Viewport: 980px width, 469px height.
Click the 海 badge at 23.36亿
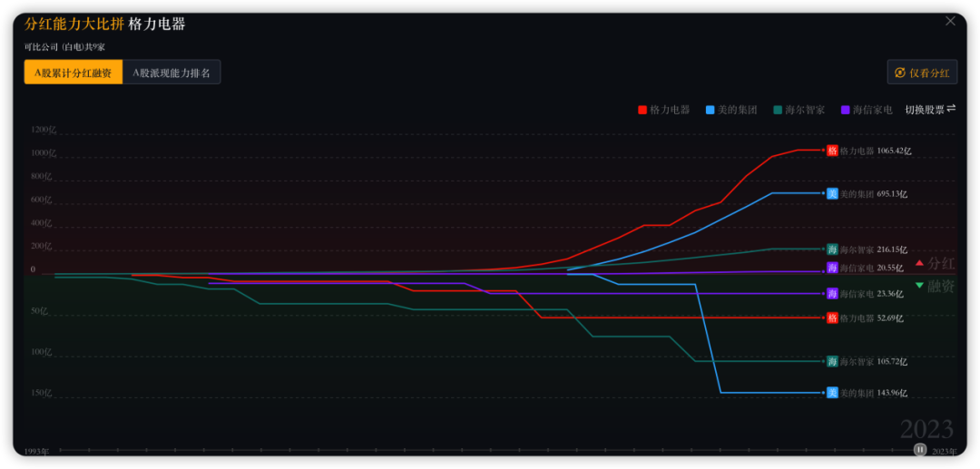coord(832,294)
